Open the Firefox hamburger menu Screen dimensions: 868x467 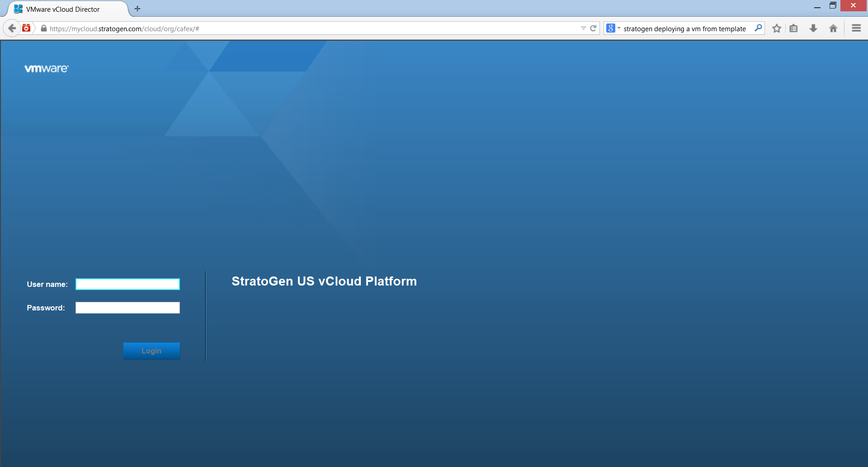[856, 28]
